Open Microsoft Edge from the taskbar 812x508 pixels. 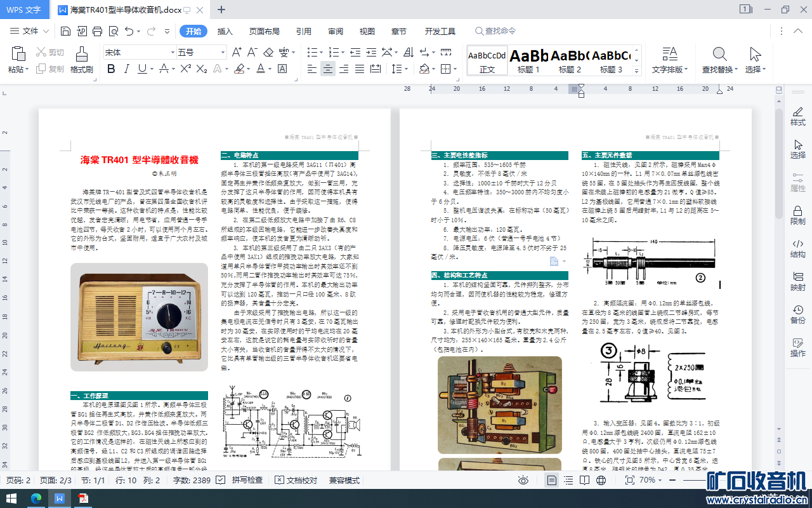point(35,498)
